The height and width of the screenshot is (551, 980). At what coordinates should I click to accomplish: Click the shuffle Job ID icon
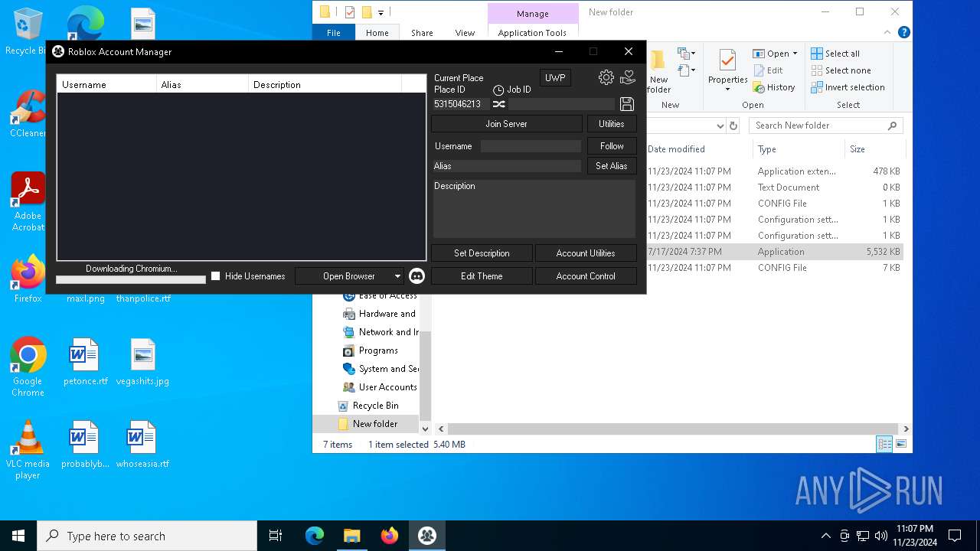[x=499, y=104]
